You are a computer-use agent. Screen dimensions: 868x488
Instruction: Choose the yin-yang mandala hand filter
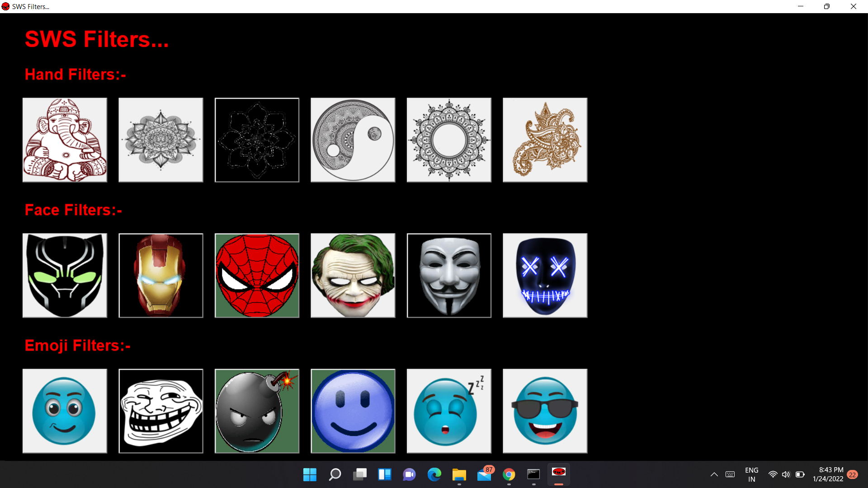tap(353, 140)
